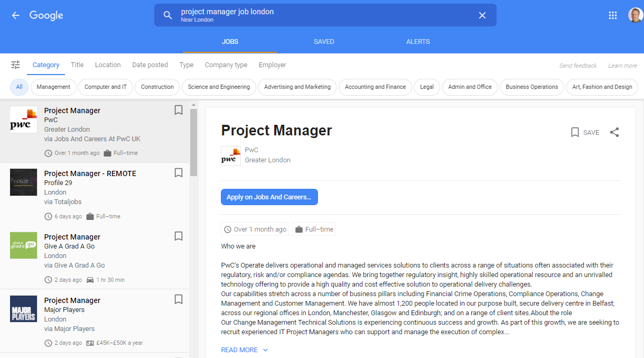
Task: Share the job via the share icon
Action: (x=614, y=133)
